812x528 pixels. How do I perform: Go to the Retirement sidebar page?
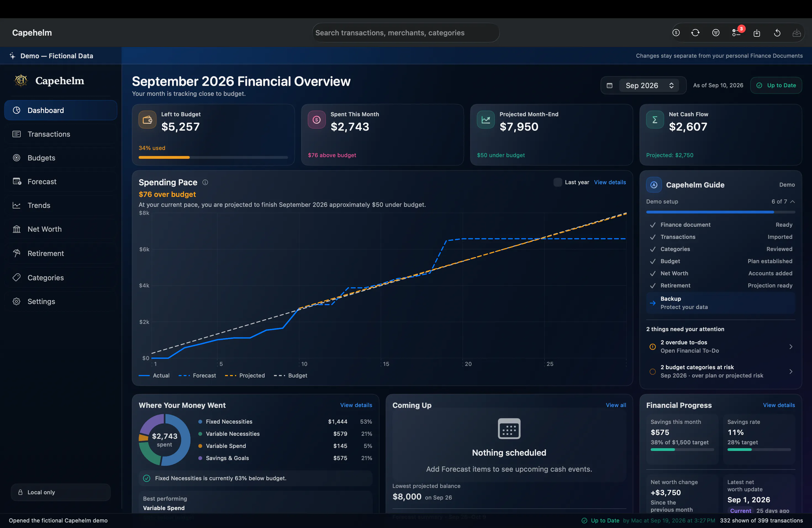[61, 254]
